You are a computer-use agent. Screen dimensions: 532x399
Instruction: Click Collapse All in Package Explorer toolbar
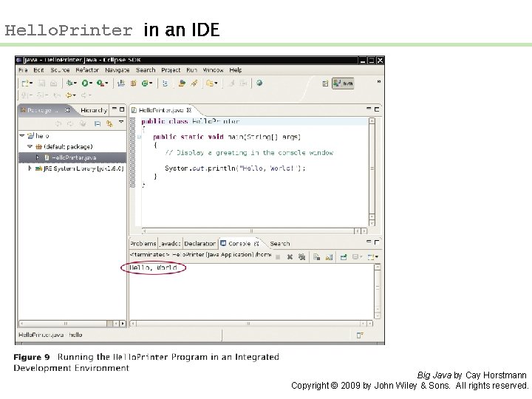(98, 124)
